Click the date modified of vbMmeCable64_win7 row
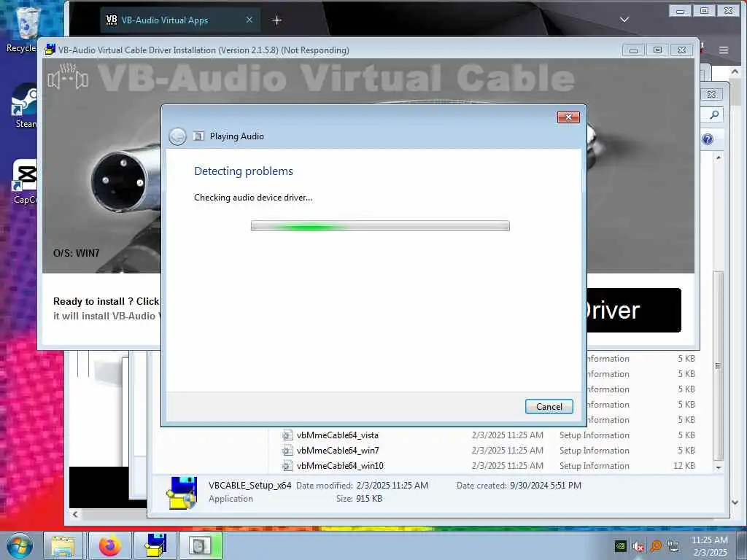Viewport: 747px width, 560px height. (x=508, y=451)
